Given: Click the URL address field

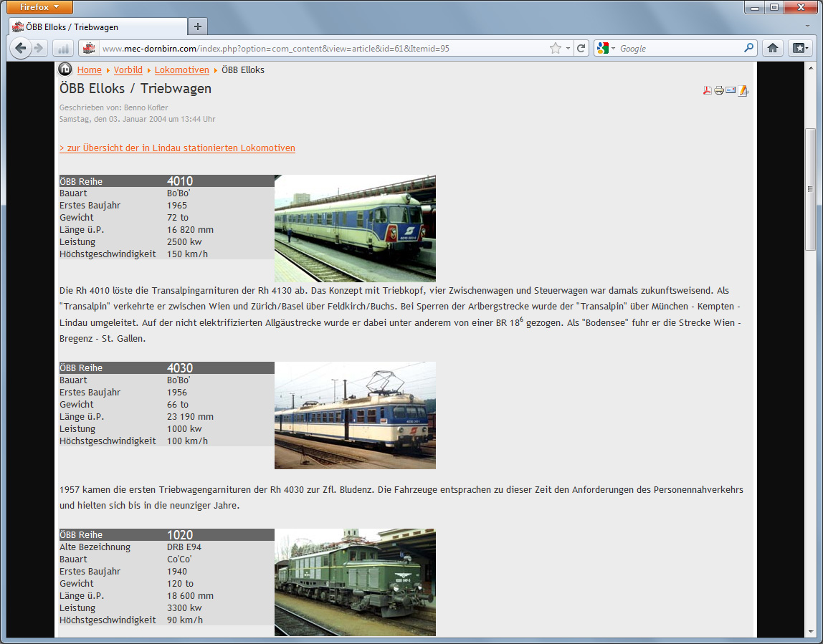Looking at the screenshot, I should (323, 48).
